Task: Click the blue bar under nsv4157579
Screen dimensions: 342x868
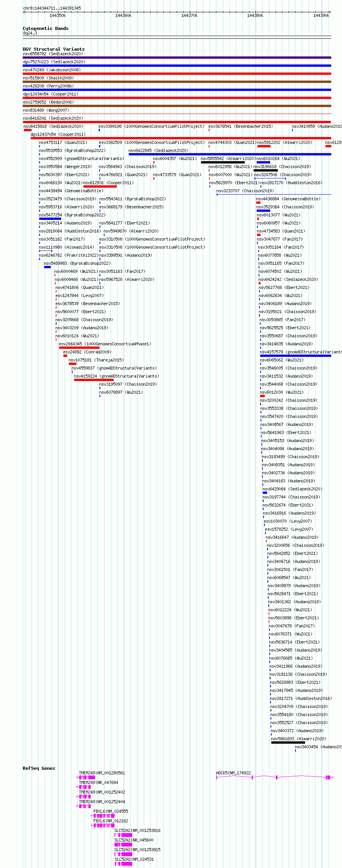Action: pos(296,356)
